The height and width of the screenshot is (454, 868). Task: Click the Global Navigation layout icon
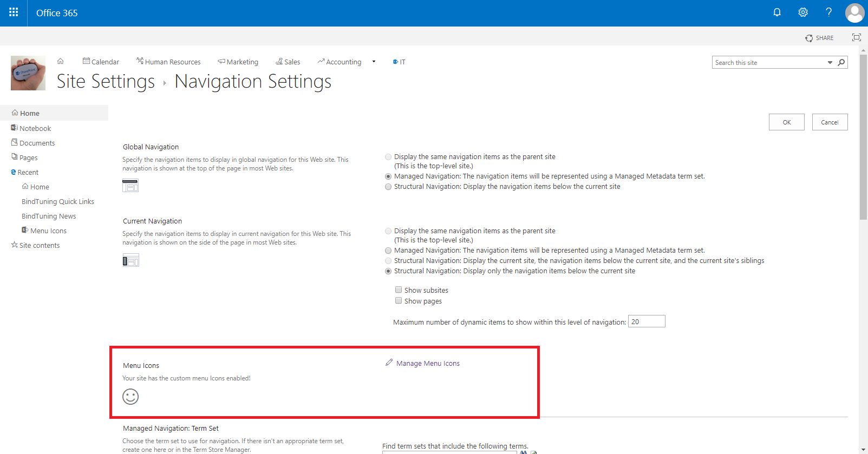[130, 186]
